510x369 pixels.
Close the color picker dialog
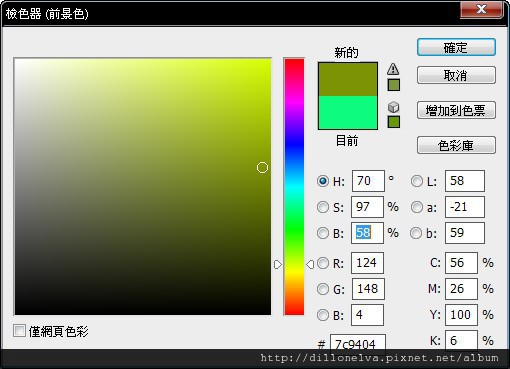481,9
